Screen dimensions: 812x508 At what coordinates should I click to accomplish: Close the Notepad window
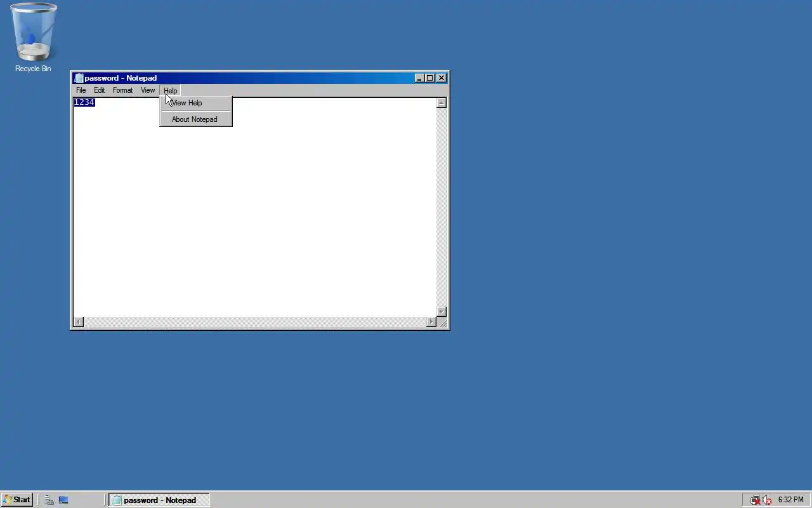click(442, 78)
